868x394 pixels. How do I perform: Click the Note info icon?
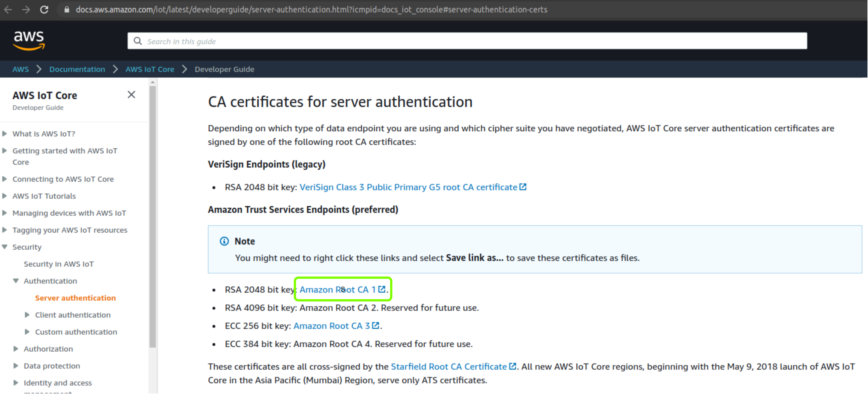click(224, 241)
